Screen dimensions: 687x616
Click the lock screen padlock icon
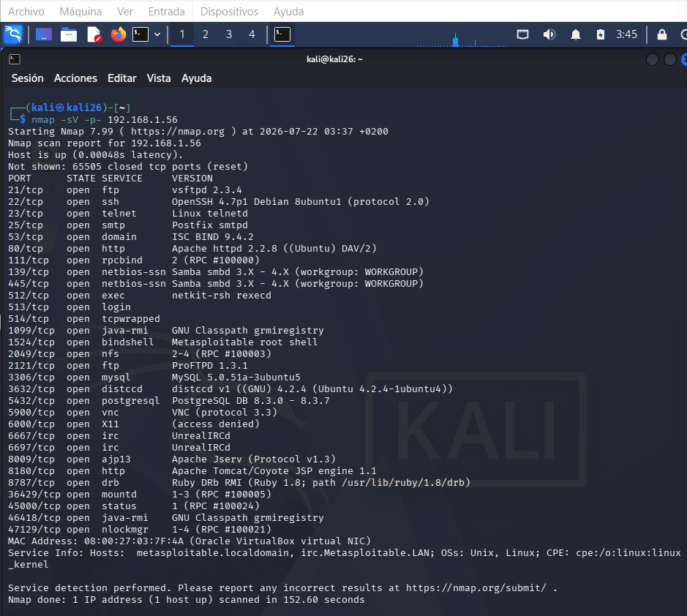pos(662,34)
